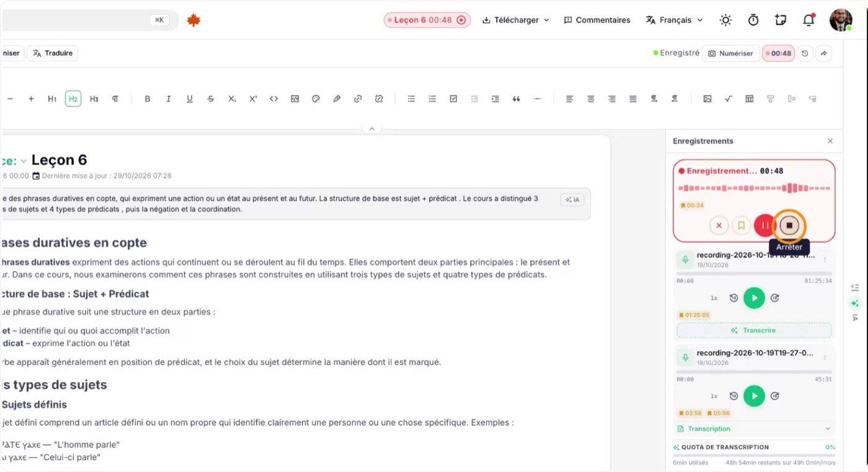Click the Traduire button
This screenshot has width=868, height=472.
point(53,53)
